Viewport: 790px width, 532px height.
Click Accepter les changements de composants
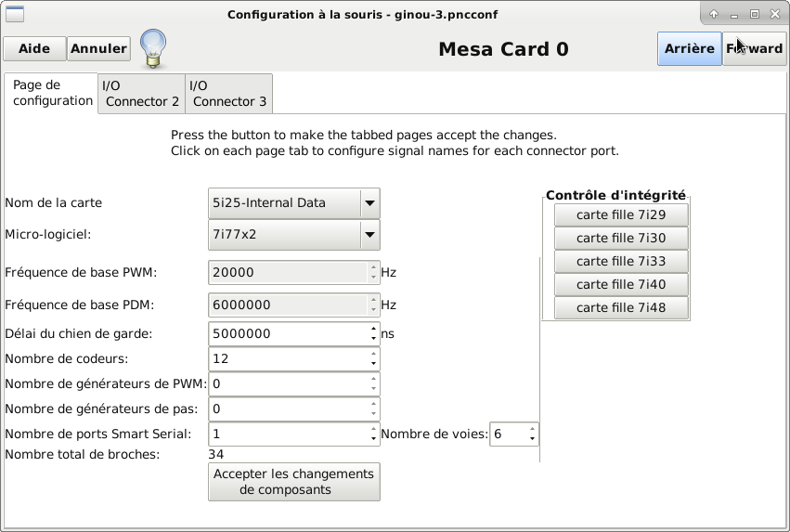[293, 482]
